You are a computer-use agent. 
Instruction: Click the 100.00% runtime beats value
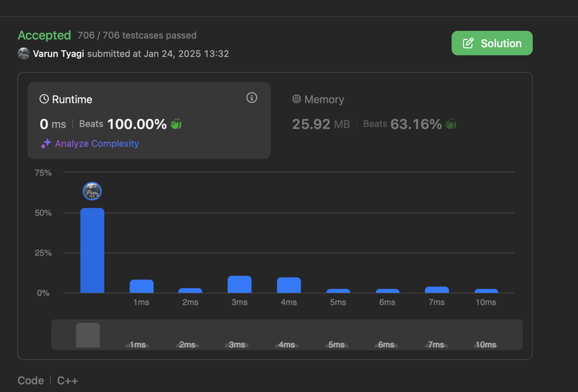pos(137,124)
